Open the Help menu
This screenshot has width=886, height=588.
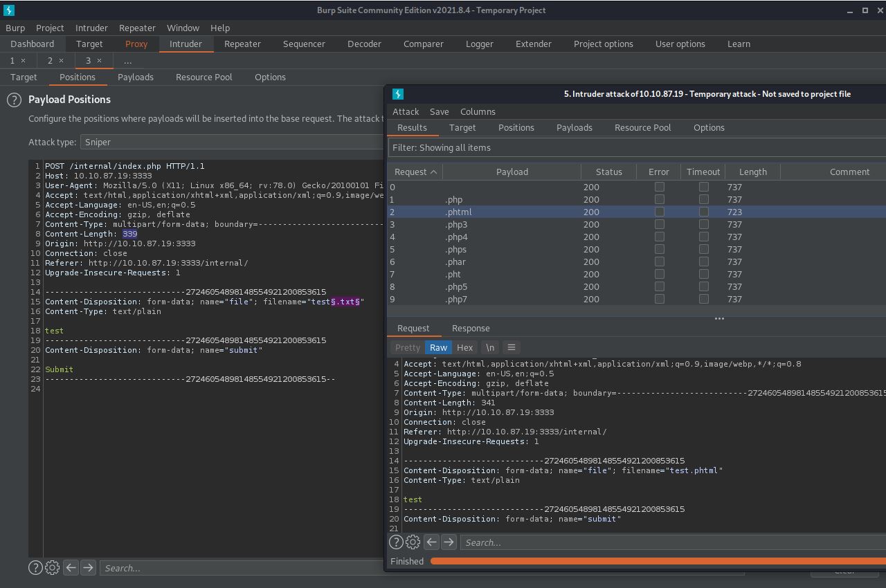pyautogui.click(x=220, y=28)
